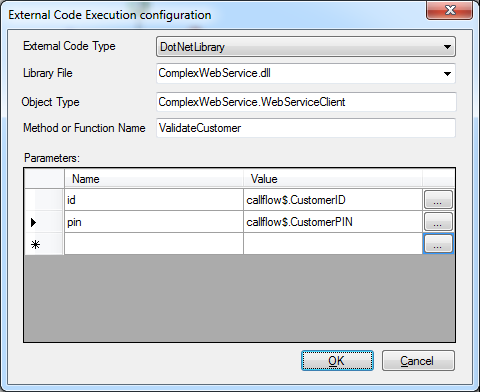Viewport: 480px width, 392px height.
Task: Select the 'pin' parameter name cell
Action: [x=154, y=222]
